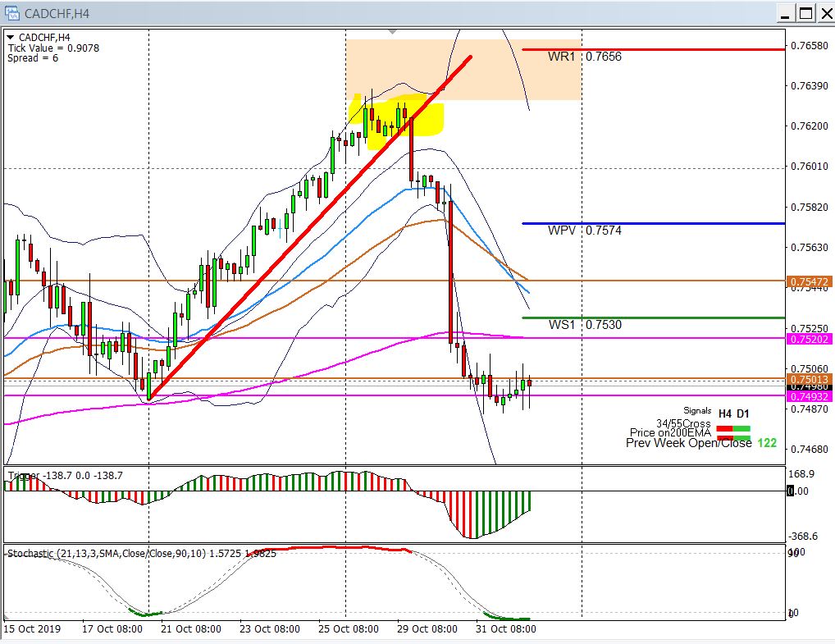The width and height of the screenshot is (835, 644).
Task: Maximize the CADCHF,H4 chart window
Action: (x=805, y=13)
